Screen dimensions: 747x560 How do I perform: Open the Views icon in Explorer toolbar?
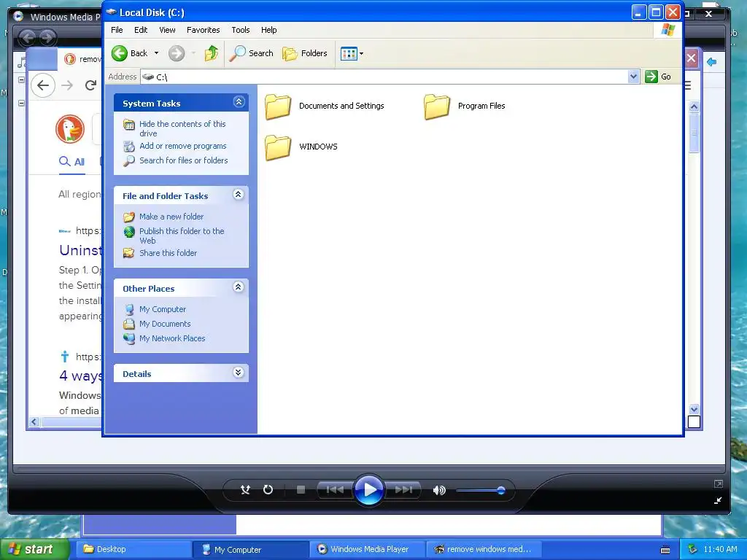(x=349, y=53)
